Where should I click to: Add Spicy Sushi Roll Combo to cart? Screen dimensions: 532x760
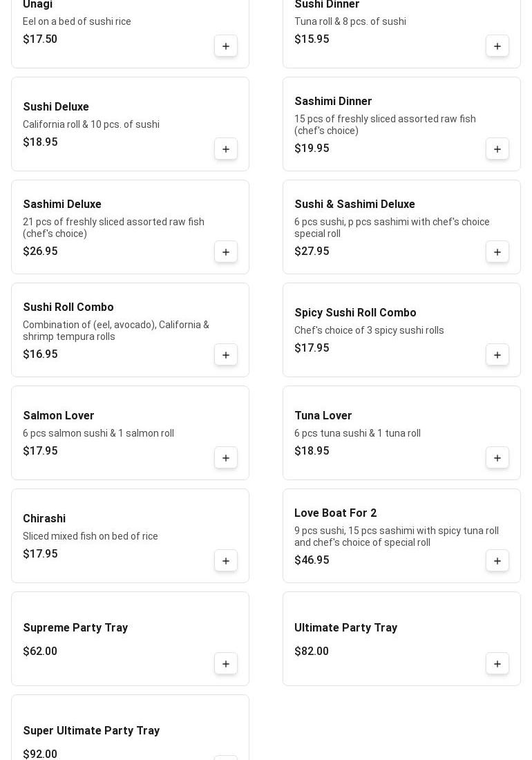pyautogui.click(x=497, y=355)
